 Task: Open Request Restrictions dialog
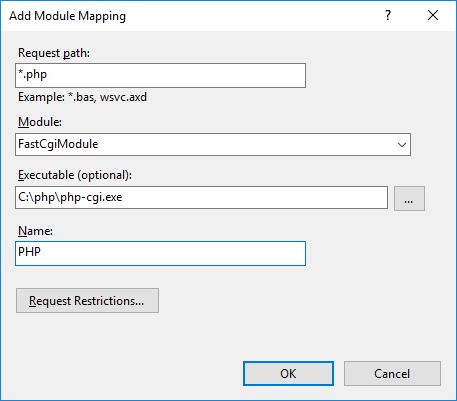pyautogui.click(x=87, y=301)
